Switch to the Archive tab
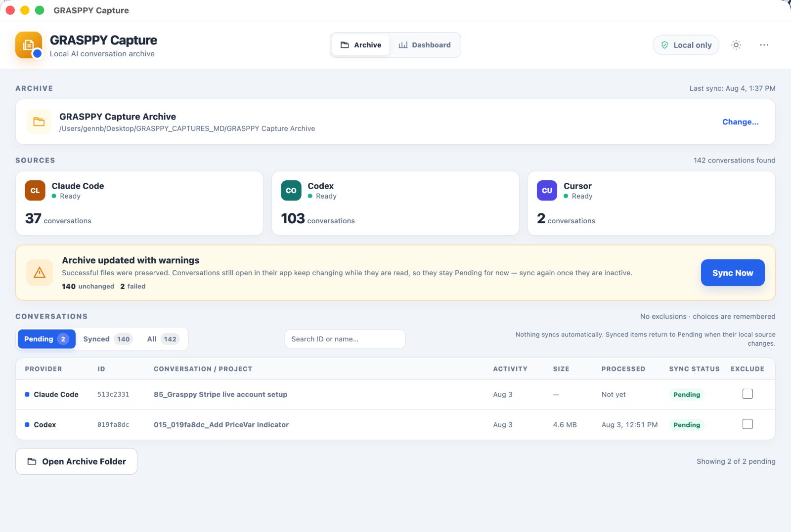791x532 pixels. click(x=361, y=45)
